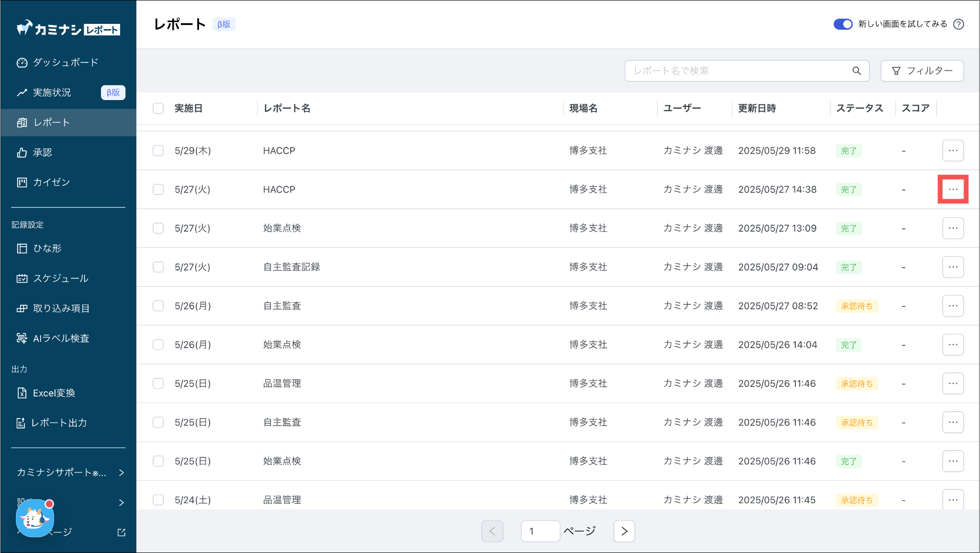Click the レポート名で検索 field
Image resolution: width=980 pixels, height=553 pixels.
tap(739, 71)
